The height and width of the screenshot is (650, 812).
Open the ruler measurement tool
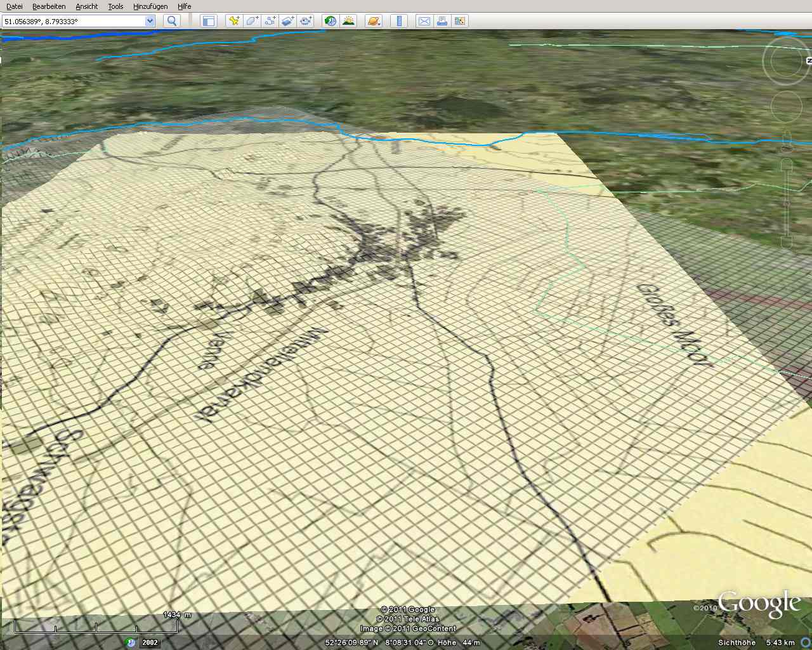tap(398, 21)
